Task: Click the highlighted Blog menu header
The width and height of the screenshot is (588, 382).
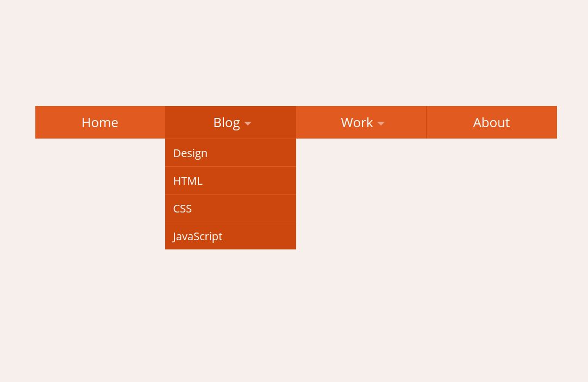Action: point(227,122)
